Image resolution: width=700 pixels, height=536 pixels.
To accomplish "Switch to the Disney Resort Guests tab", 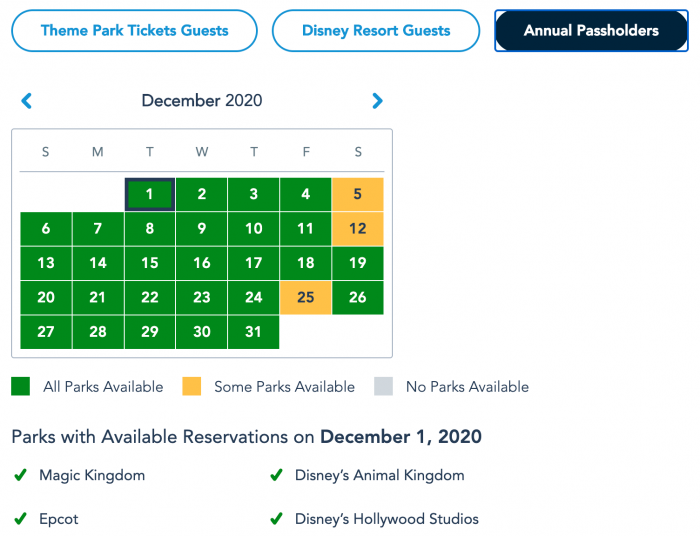I will [x=376, y=31].
